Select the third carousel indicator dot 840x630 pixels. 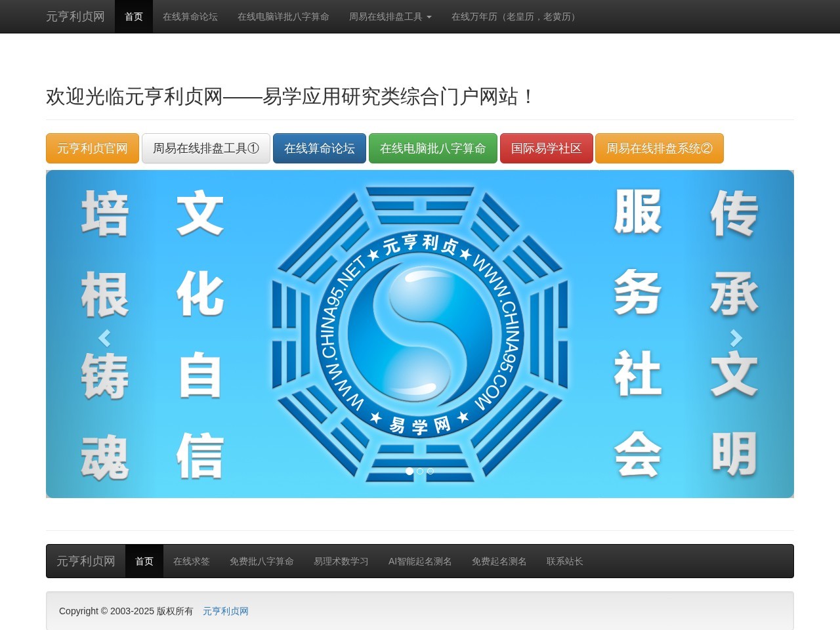coord(430,471)
